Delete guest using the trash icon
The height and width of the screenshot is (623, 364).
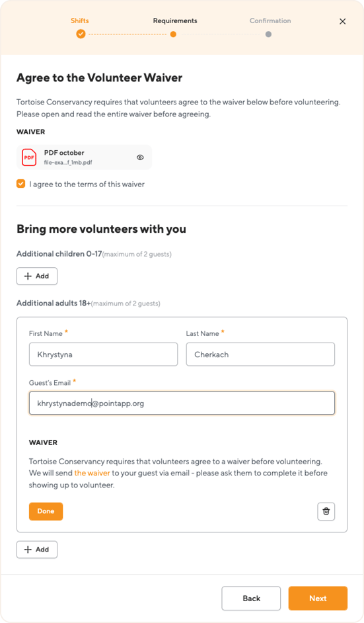pos(326,511)
